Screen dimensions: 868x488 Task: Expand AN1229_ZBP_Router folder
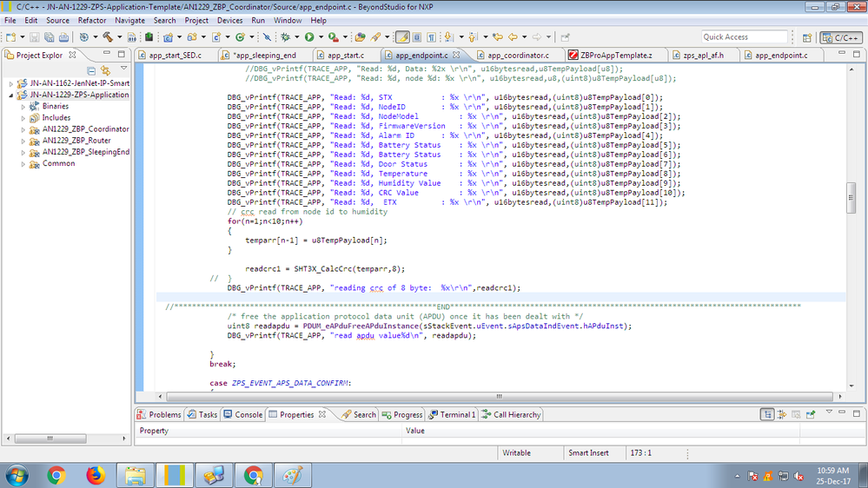point(23,141)
